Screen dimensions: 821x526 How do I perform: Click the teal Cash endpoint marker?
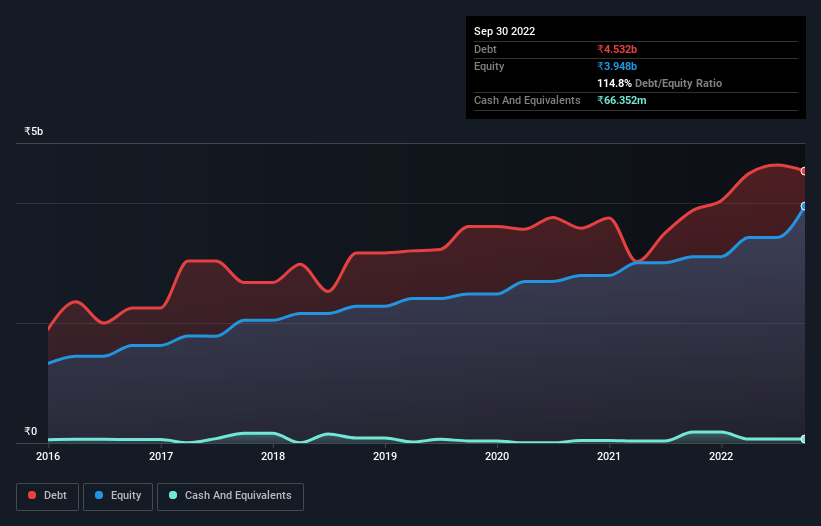pos(804,439)
